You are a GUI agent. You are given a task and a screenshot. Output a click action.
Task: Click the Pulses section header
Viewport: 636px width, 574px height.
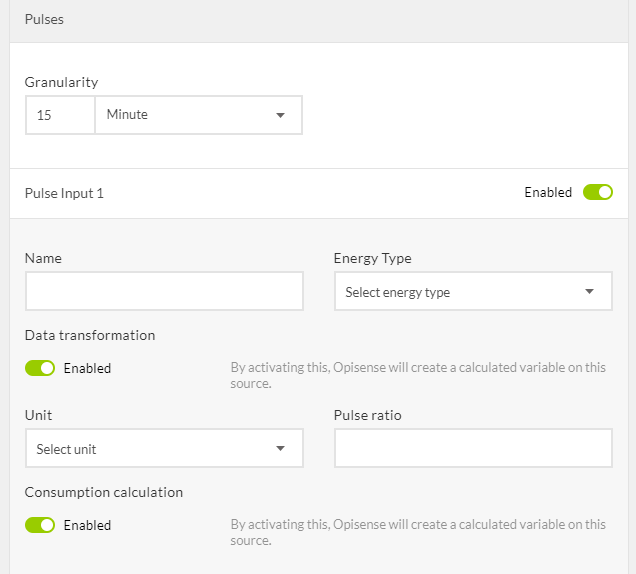44,19
